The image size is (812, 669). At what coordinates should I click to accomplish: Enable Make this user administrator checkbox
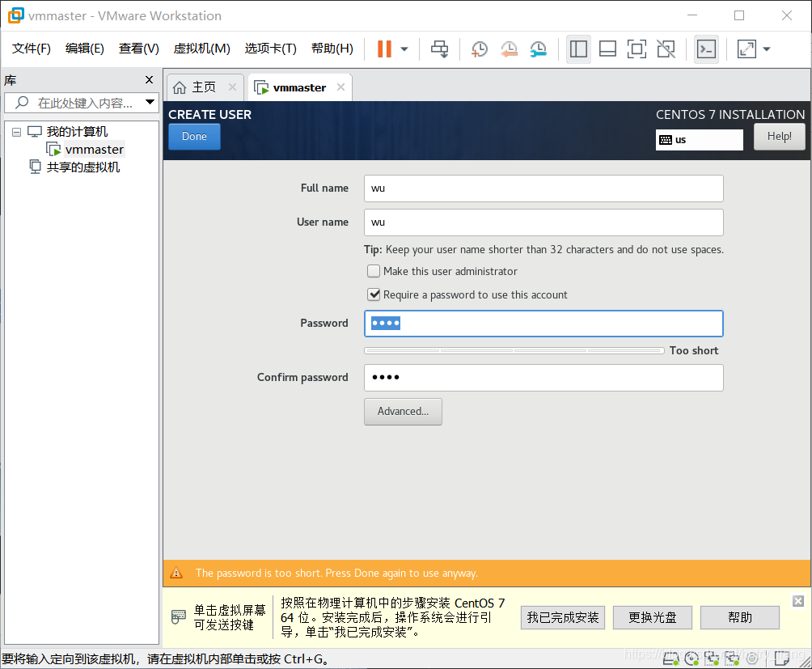(374, 271)
